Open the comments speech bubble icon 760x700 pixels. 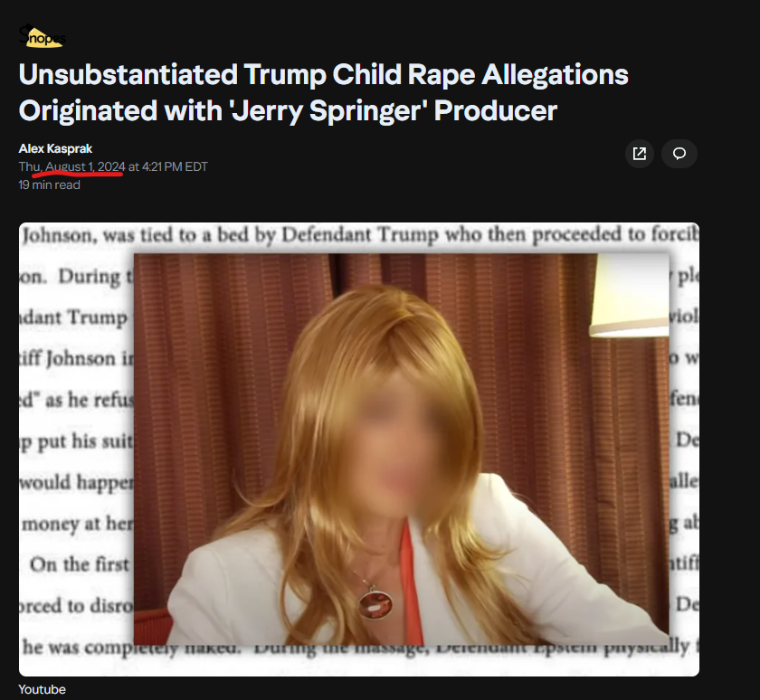(x=679, y=154)
